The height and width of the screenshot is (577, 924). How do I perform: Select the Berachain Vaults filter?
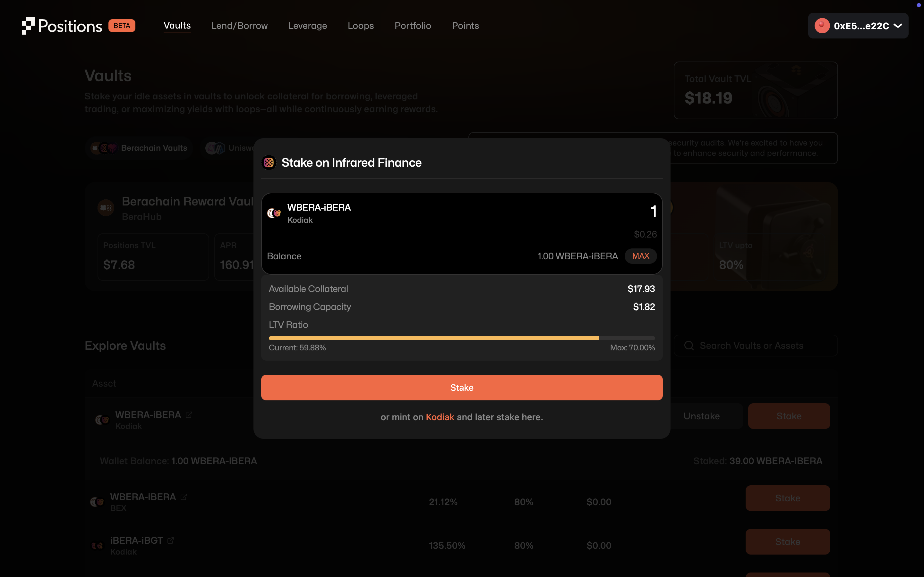(140, 148)
